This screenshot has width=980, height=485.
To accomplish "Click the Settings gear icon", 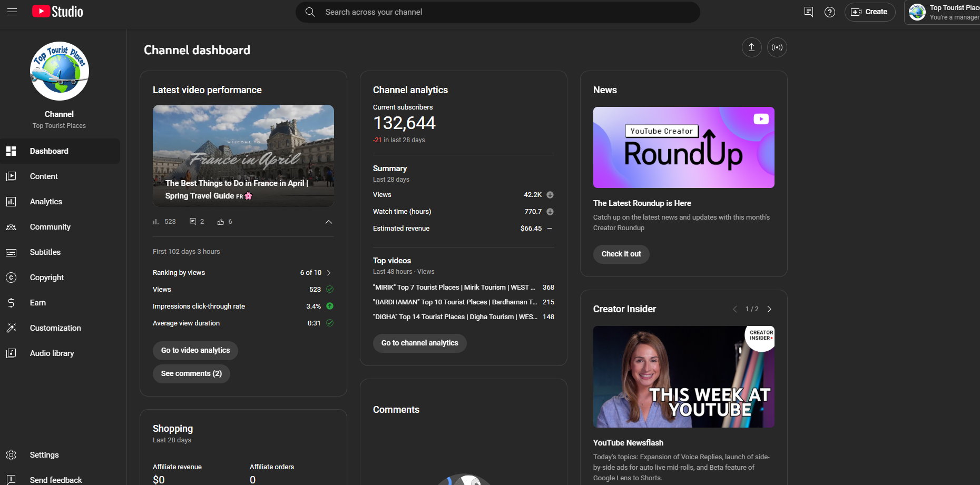I will pos(11,455).
